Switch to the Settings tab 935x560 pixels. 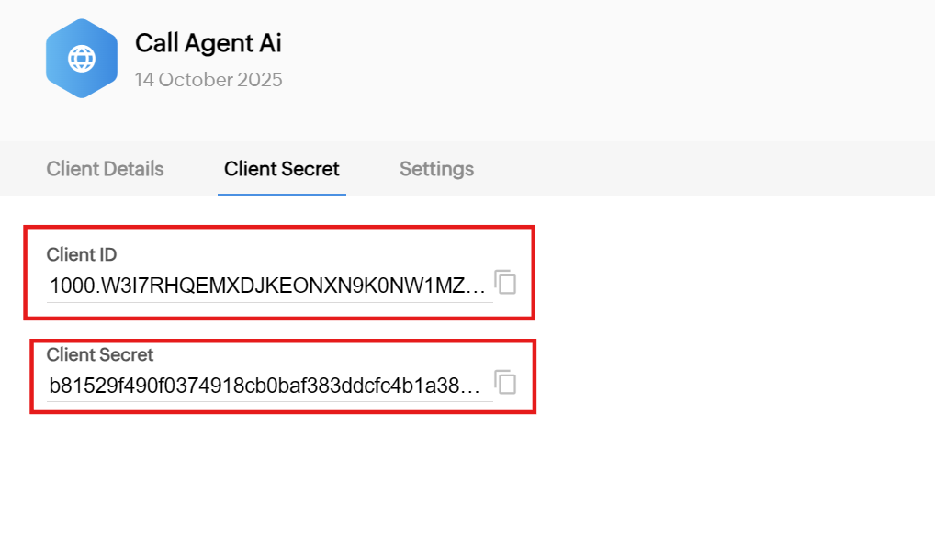pos(436,169)
